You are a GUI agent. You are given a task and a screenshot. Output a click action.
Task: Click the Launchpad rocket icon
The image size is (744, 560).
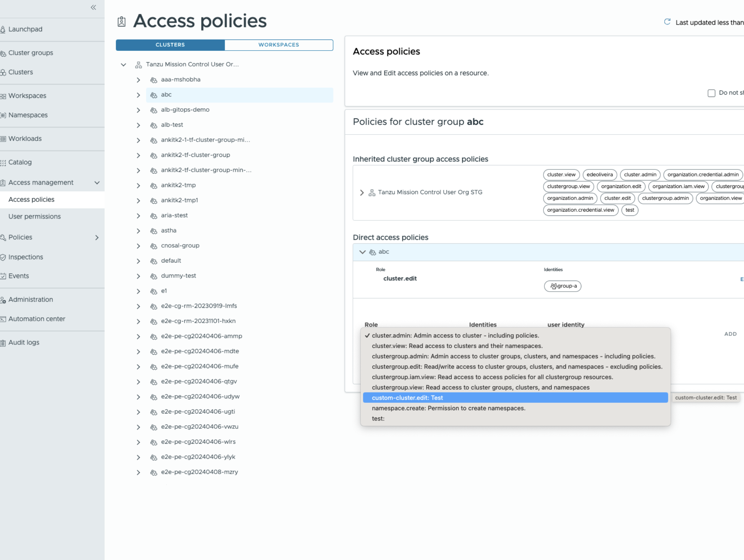[x=3, y=29]
